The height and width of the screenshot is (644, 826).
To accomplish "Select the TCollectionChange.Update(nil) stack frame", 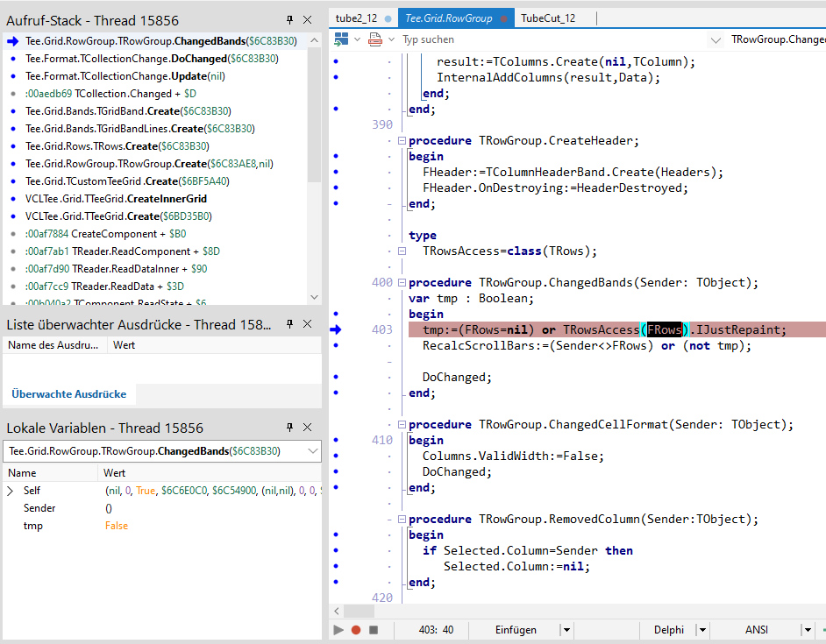I will coord(155,76).
